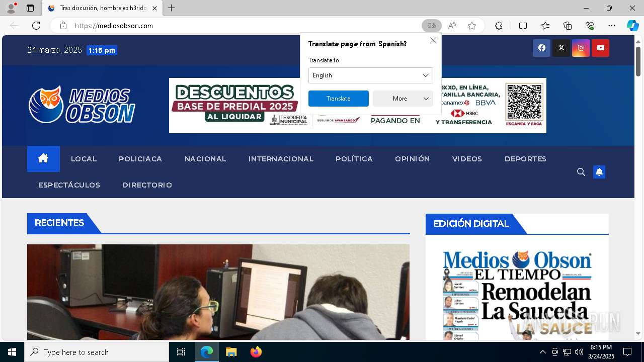Open the Collections icon

coord(568,26)
